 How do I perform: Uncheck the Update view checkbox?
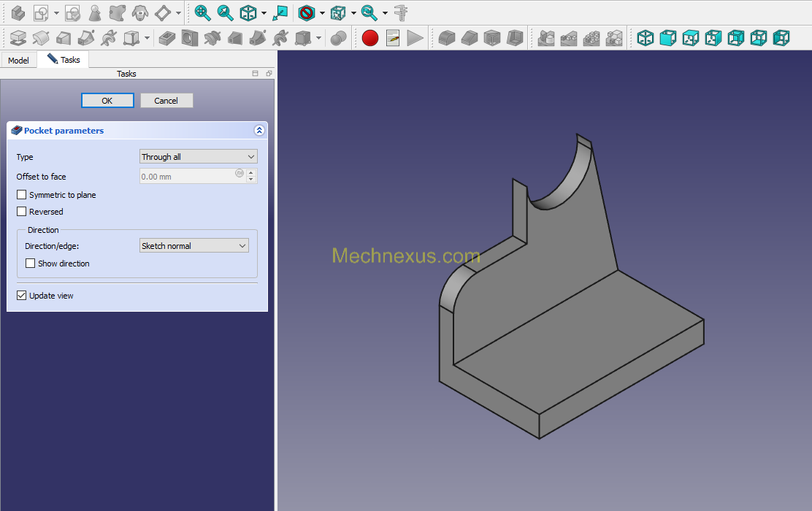pyautogui.click(x=21, y=295)
